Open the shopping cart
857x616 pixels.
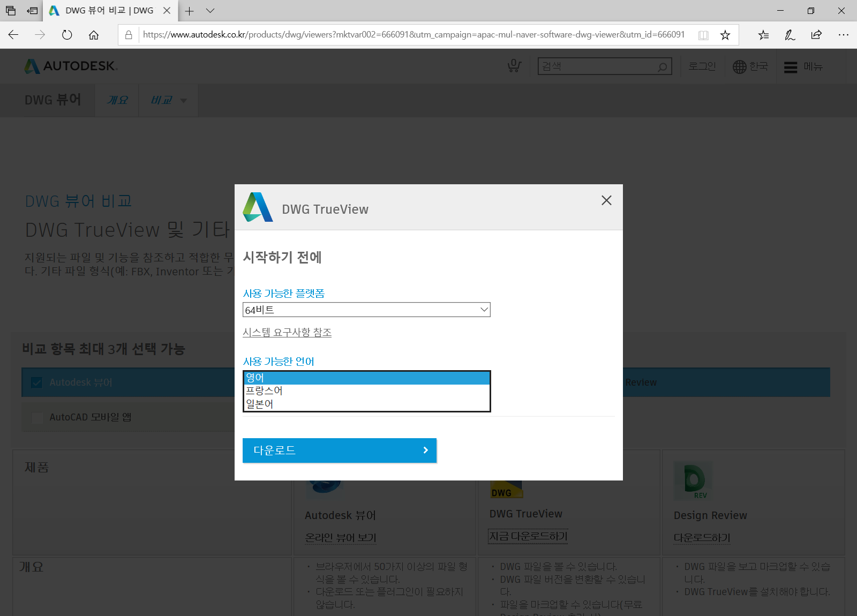pyautogui.click(x=514, y=66)
